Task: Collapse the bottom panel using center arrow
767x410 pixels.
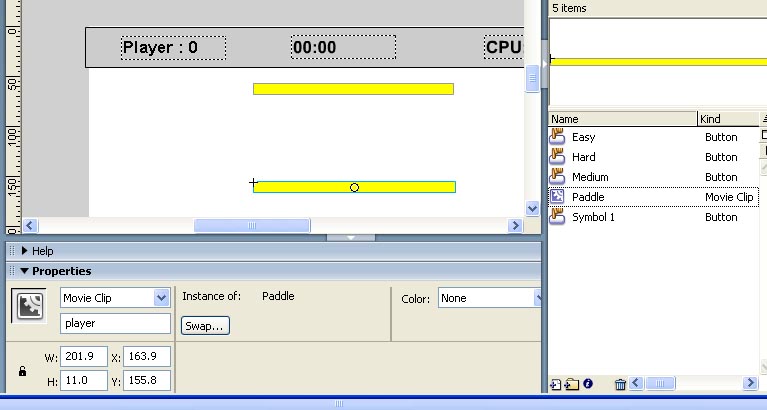Action: click(351, 237)
